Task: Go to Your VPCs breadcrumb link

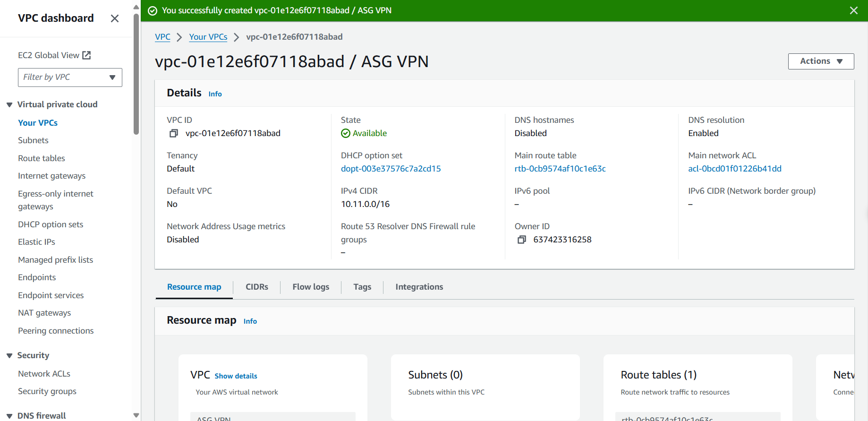Action: point(208,37)
